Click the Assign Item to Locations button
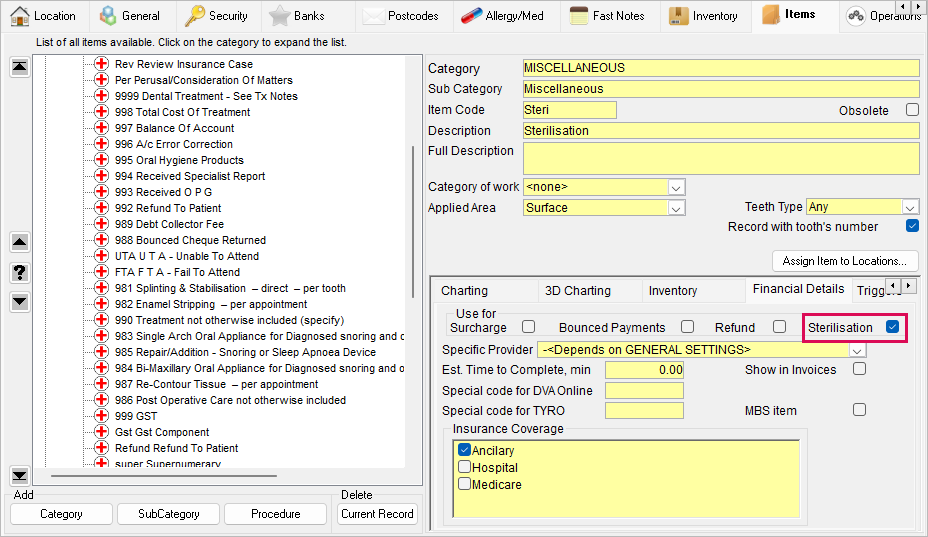The width and height of the screenshot is (928, 537). point(844,261)
